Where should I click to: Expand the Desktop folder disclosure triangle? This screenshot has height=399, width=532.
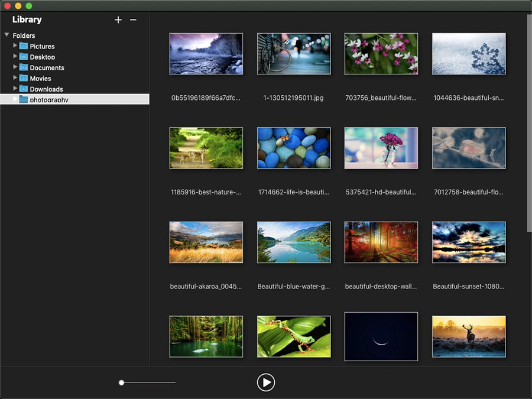point(15,56)
